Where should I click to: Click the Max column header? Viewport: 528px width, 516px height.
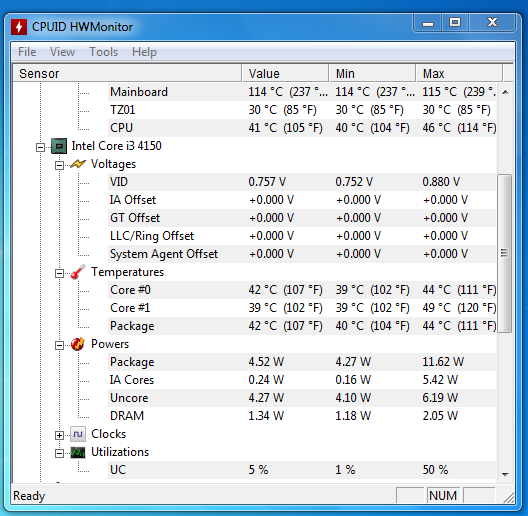coord(459,73)
